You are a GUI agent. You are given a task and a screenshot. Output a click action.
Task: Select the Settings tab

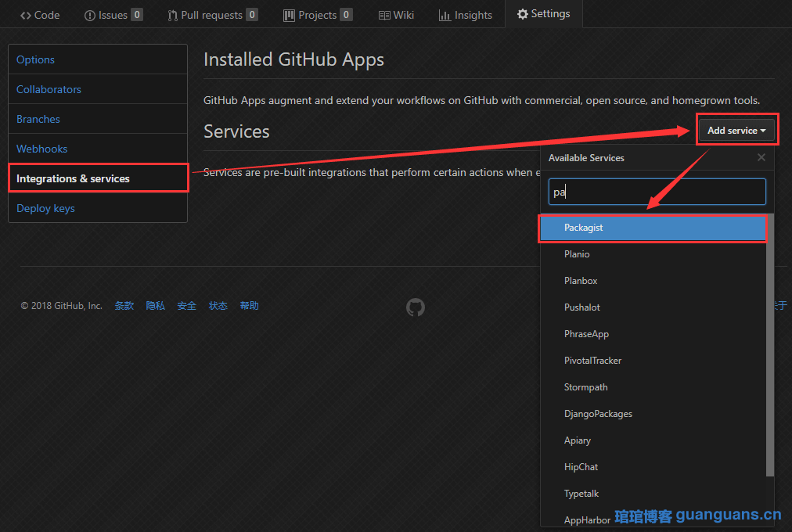click(x=543, y=13)
